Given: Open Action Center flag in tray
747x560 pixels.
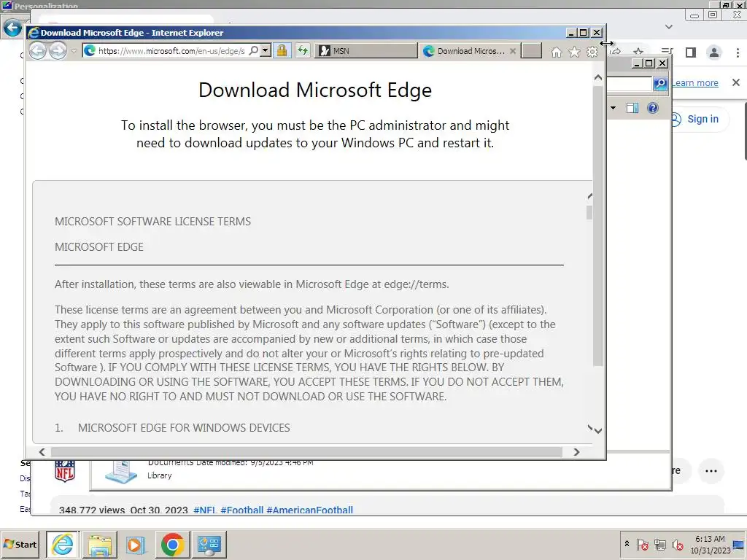Looking at the screenshot, I should tap(642, 544).
